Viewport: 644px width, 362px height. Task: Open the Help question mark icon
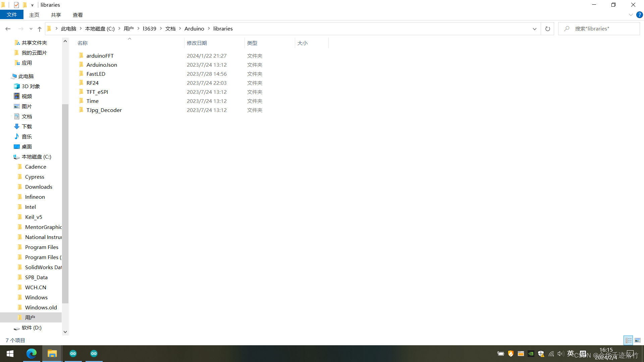tap(639, 15)
